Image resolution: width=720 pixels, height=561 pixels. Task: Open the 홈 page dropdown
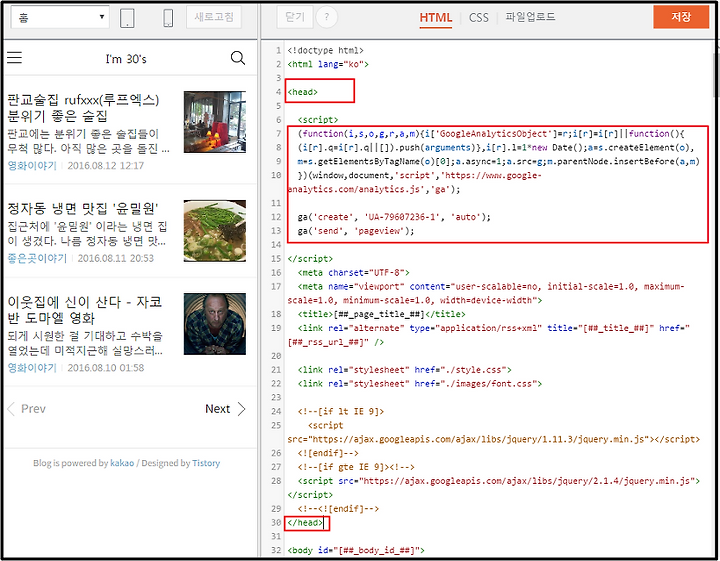60,17
